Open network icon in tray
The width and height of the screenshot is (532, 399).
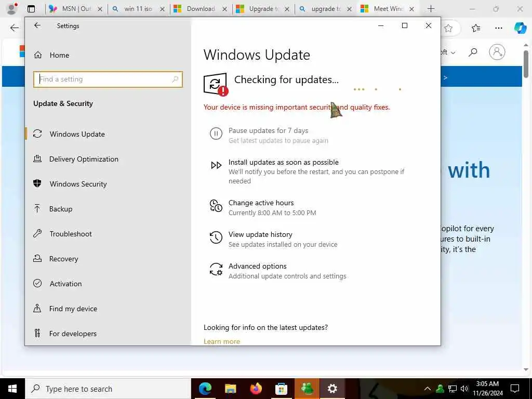pos(453,389)
